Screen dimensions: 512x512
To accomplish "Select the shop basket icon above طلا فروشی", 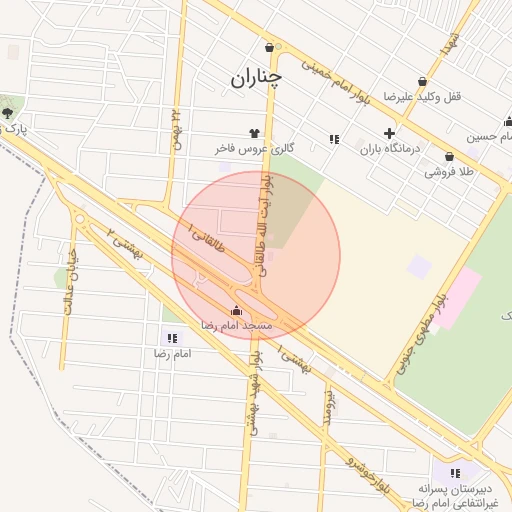I will click(449, 156).
